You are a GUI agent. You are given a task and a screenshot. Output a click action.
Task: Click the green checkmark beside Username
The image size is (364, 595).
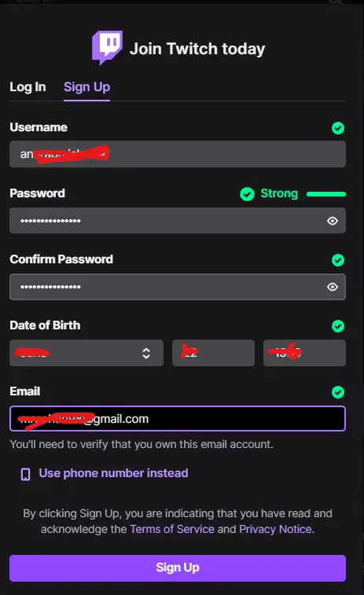(x=338, y=128)
